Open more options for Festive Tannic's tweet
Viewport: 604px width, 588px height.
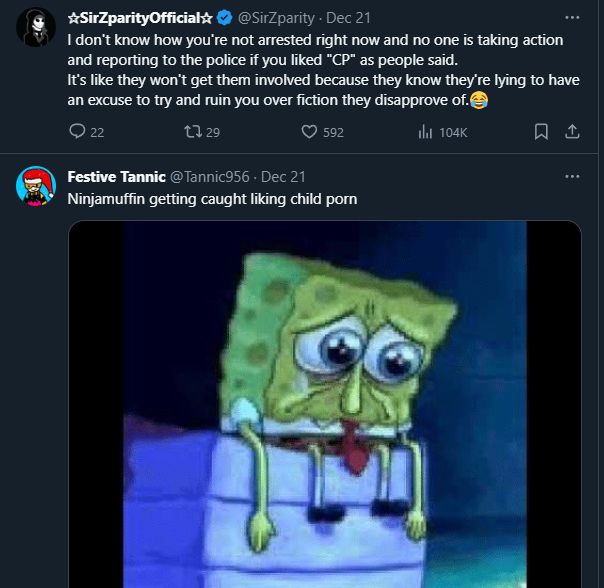click(x=572, y=176)
